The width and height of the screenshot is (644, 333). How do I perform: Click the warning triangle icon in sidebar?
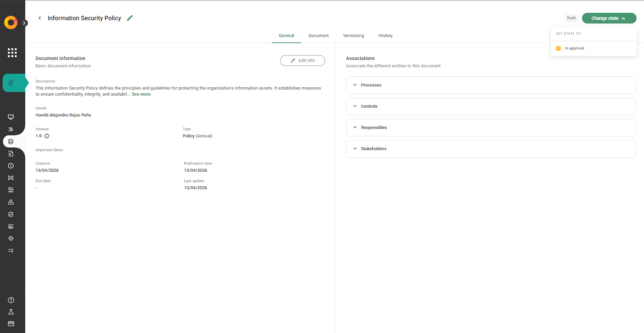[11, 202]
